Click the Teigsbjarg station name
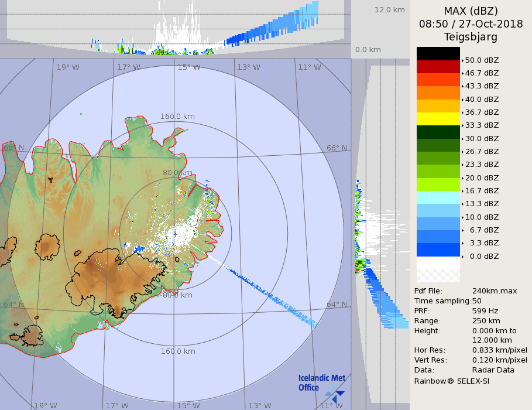This screenshot has height=410, width=532. tap(471, 37)
